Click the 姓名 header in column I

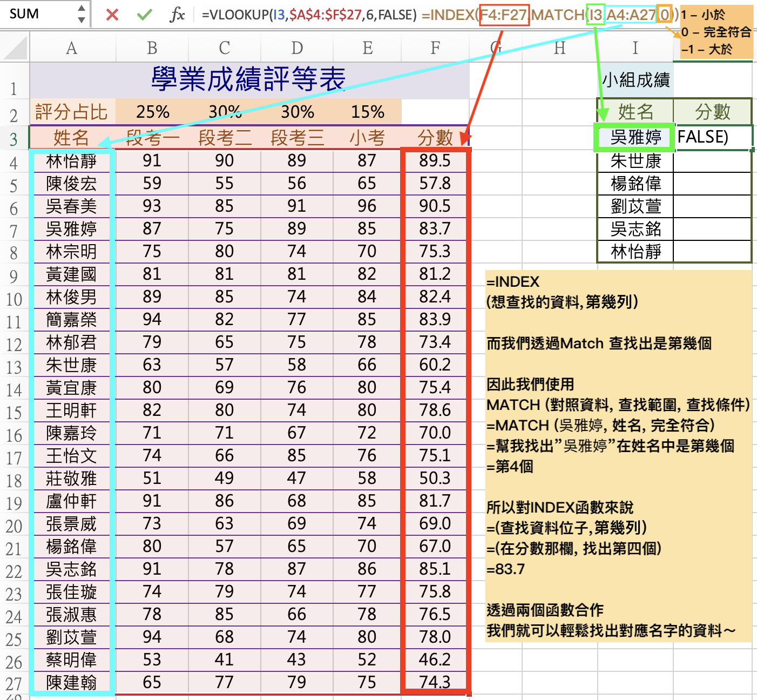[x=636, y=112]
